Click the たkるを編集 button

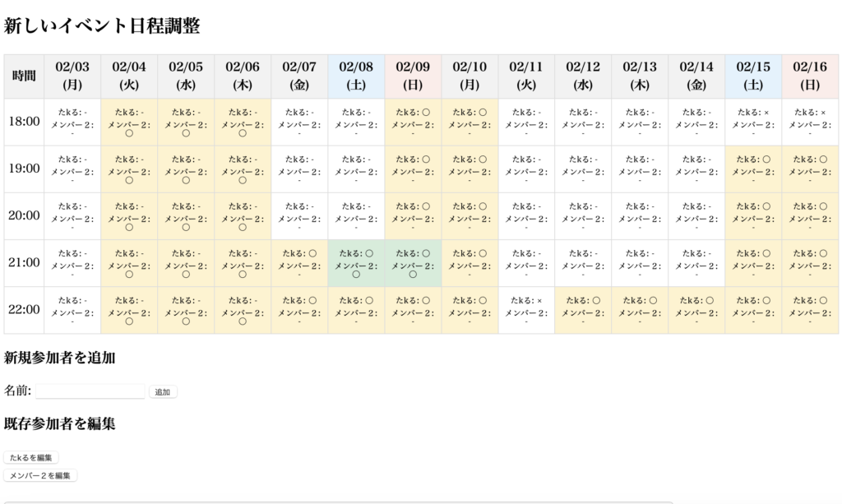coord(31,457)
